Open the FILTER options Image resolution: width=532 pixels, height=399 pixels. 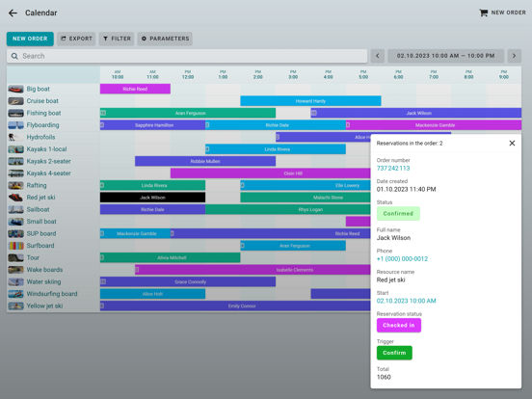tap(117, 39)
